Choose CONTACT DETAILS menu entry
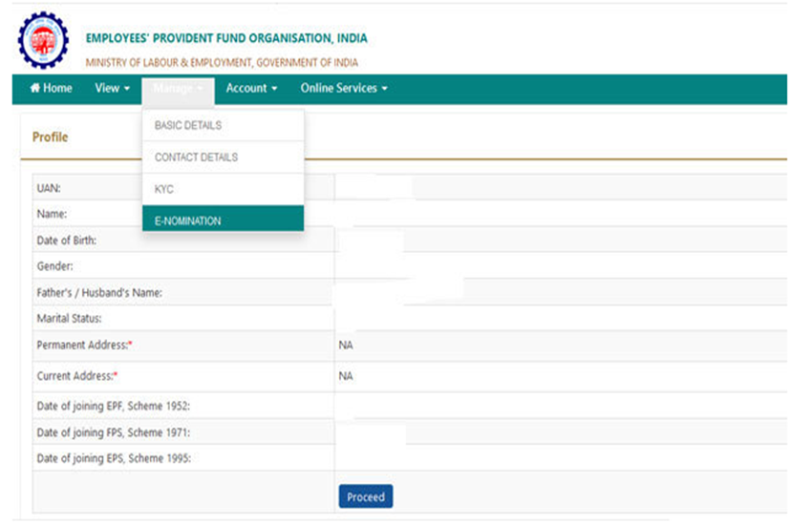 (196, 157)
